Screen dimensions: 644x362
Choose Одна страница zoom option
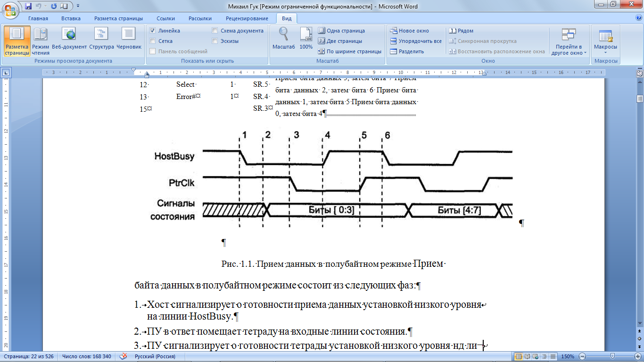point(341,31)
